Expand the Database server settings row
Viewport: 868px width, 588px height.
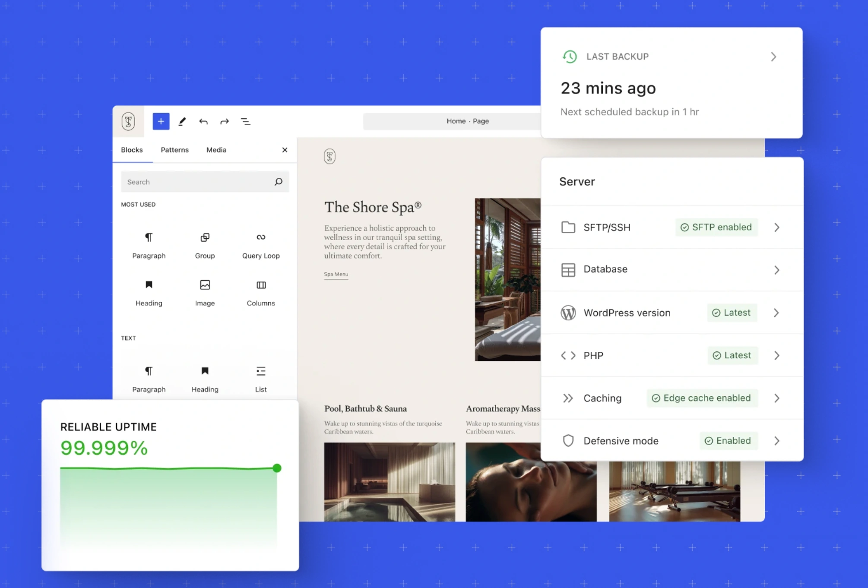click(x=777, y=269)
